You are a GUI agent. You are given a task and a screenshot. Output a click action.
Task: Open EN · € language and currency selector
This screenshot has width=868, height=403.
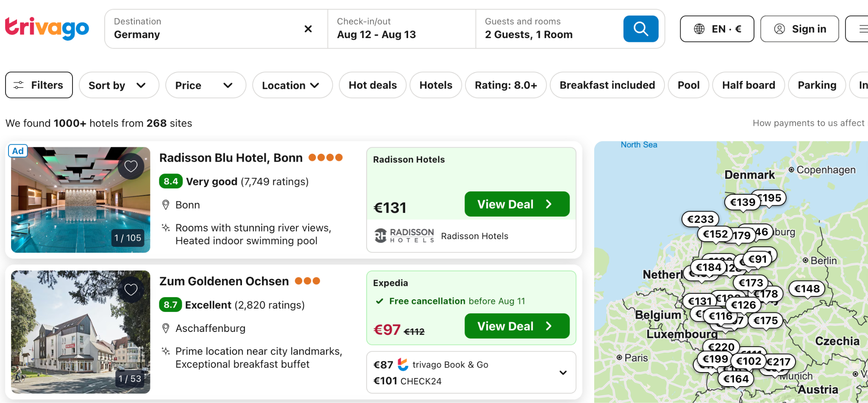click(717, 29)
